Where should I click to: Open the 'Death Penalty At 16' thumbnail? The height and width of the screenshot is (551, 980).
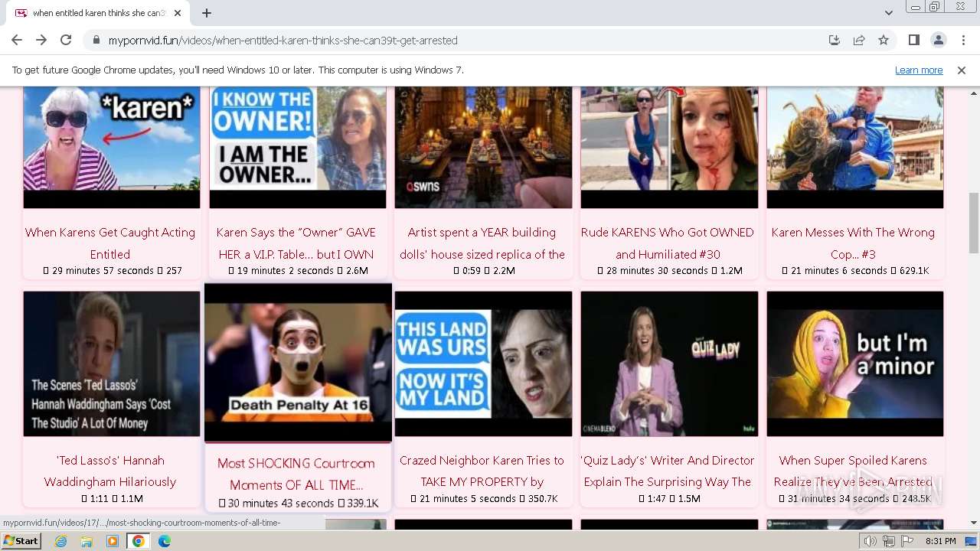pos(298,363)
